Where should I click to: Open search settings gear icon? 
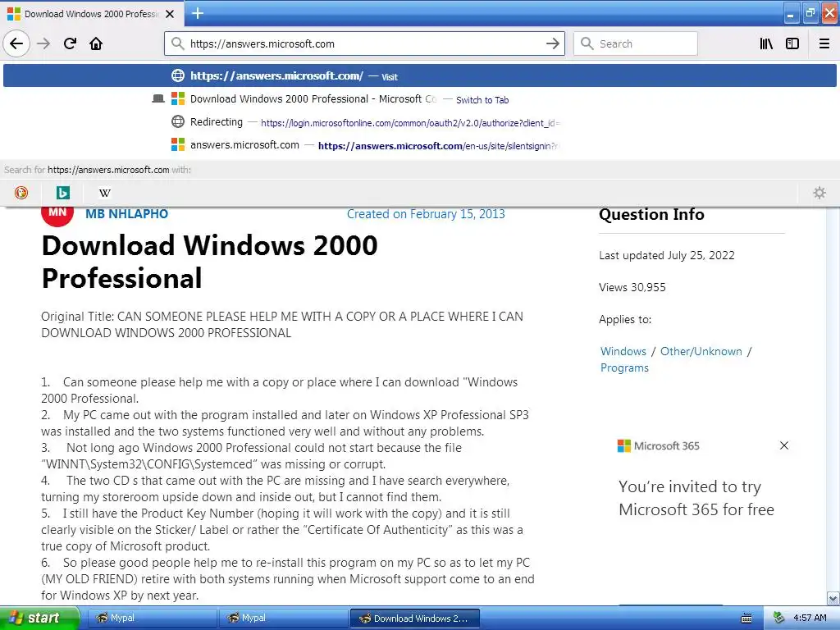click(819, 192)
